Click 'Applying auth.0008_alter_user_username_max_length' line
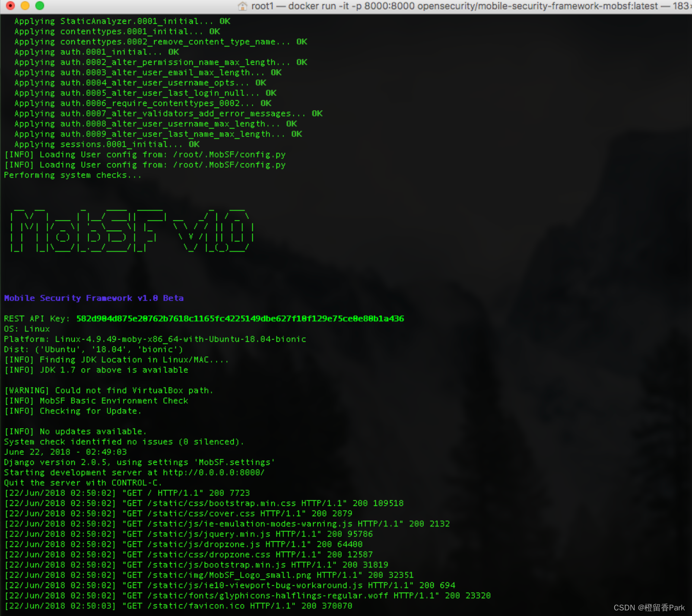The width and height of the screenshot is (692, 616). pos(156,124)
